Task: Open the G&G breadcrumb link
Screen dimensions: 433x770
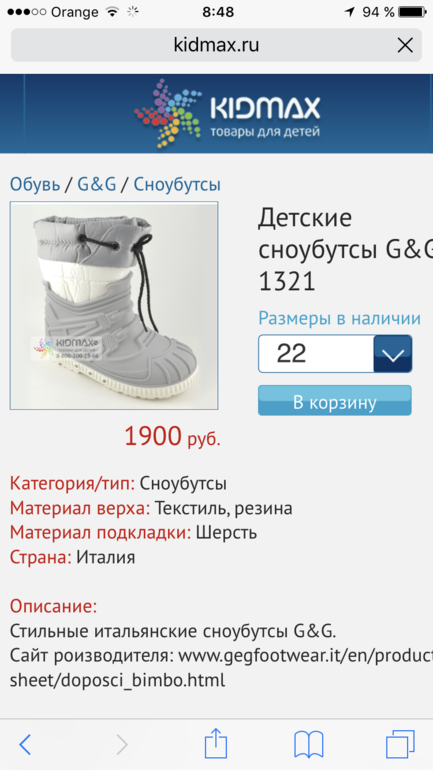Action: (x=97, y=185)
